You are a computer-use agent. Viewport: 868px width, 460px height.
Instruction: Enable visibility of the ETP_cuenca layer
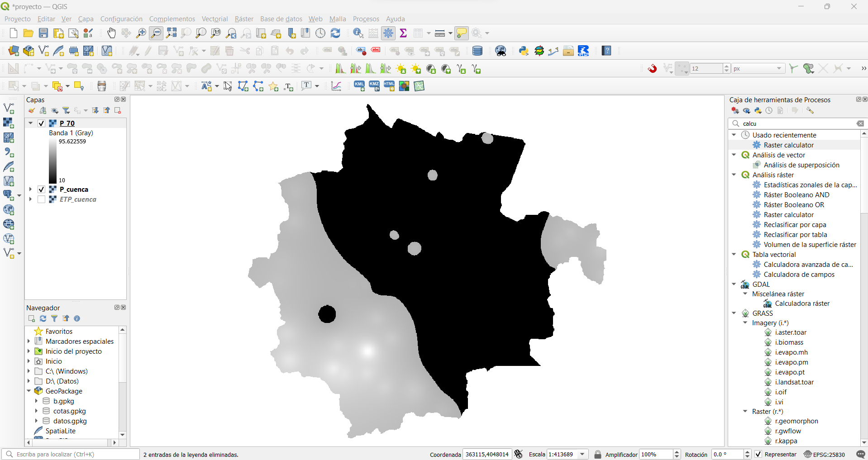click(x=41, y=199)
